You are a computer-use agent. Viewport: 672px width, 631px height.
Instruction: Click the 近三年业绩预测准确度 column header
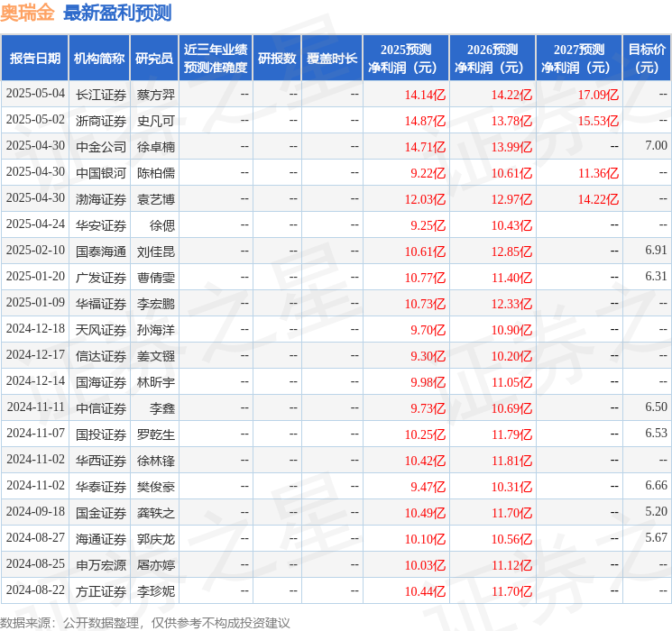tap(216, 59)
